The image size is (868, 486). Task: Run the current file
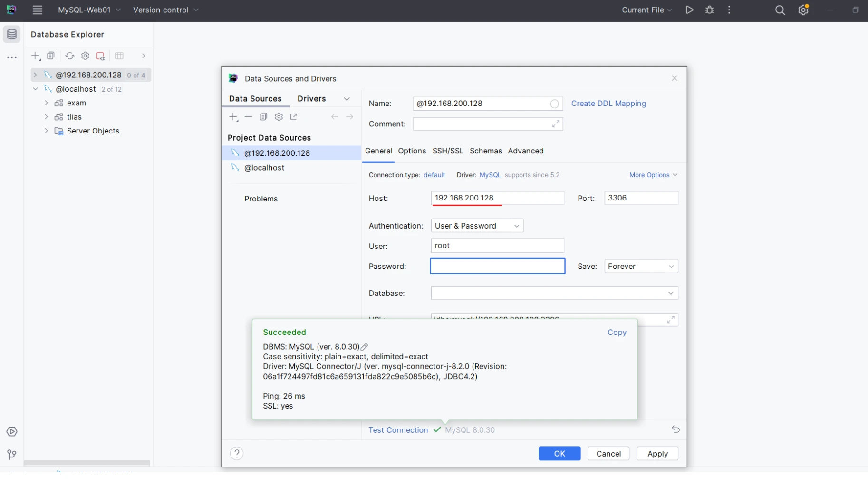click(x=689, y=10)
